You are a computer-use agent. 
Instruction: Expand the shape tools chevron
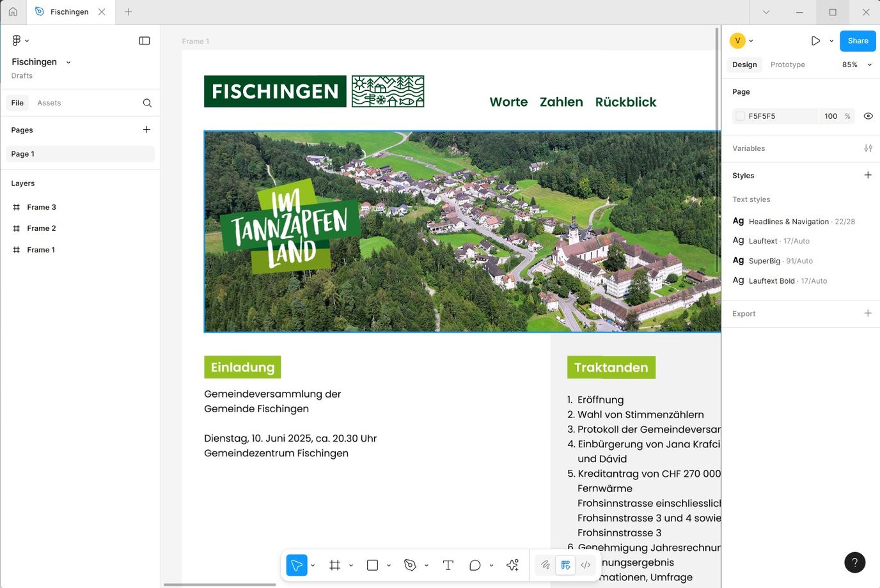pos(388,565)
